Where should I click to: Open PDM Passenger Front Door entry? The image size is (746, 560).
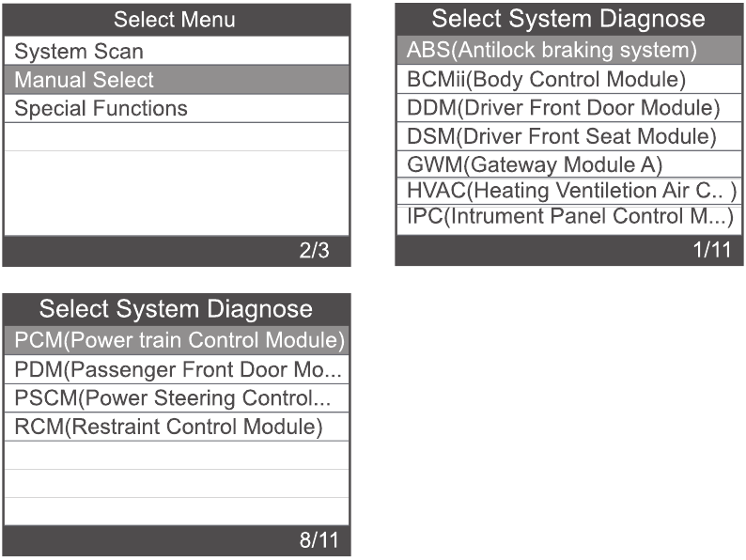click(177, 369)
